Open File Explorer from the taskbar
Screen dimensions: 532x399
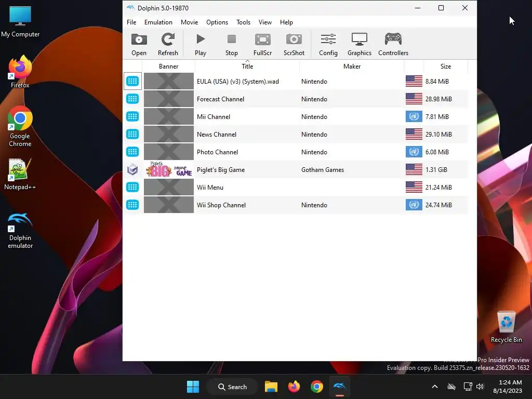271,387
